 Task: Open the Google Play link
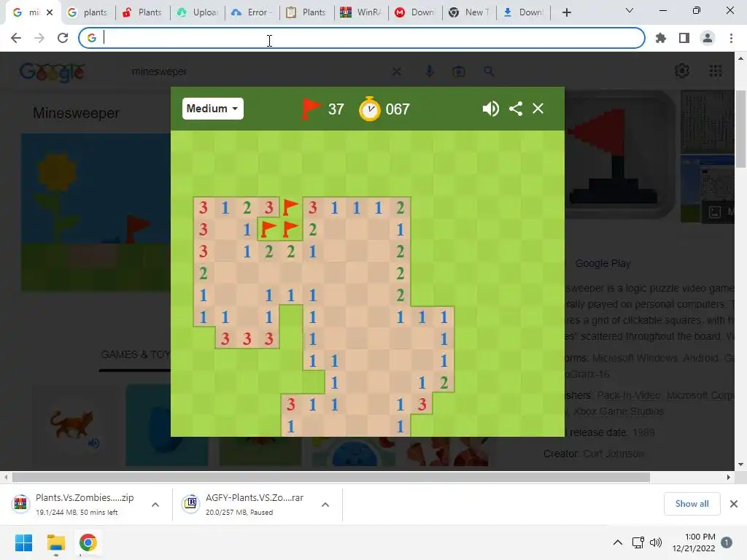tap(603, 263)
